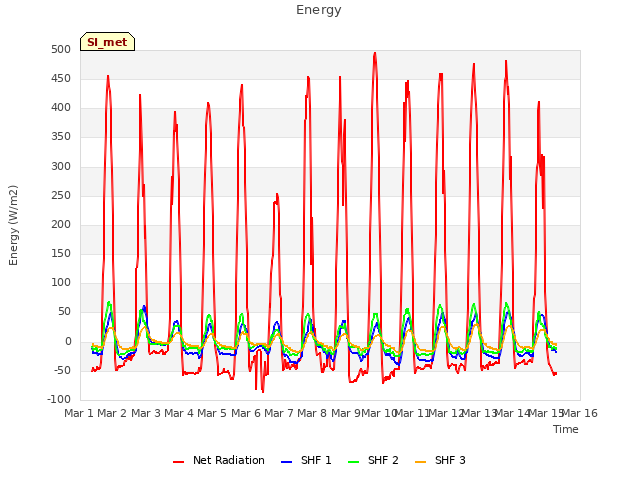This screenshot has width=640, height=480.
Task: Click the 250 y-axis tick value
Action: click(x=61, y=196)
